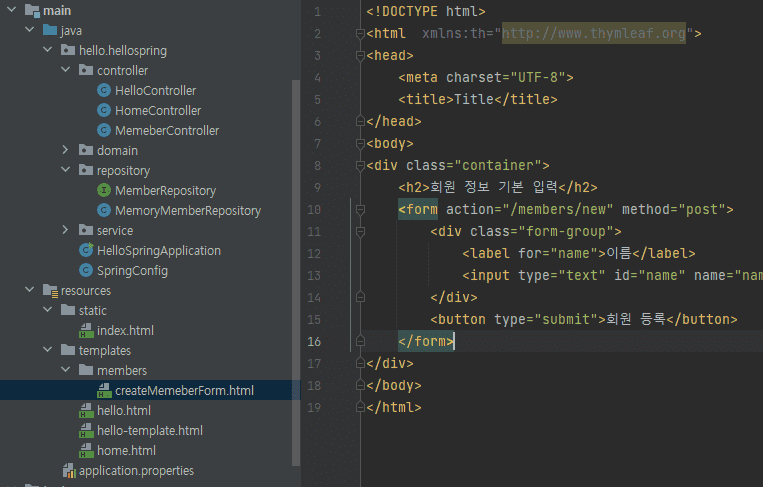Select hello.html in the project tree
763x487 pixels.
click(124, 411)
